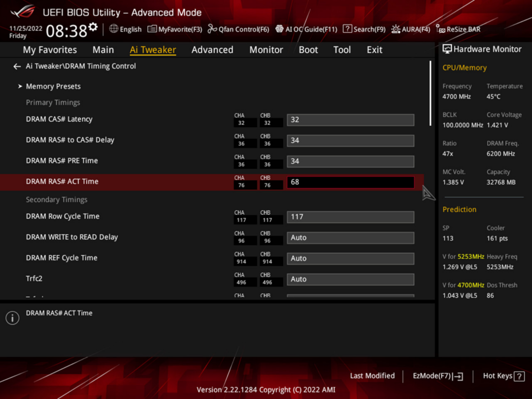Image resolution: width=532 pixels, height=399 pixels.
Task: Open the MyFavorite(F3) list icon
Action: click(x=152, y=29)
